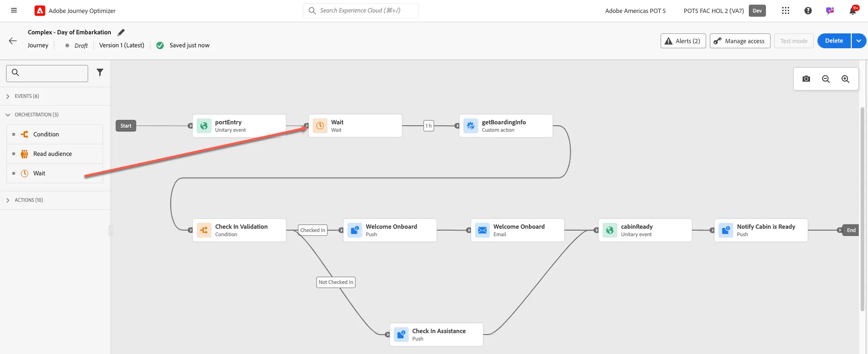Viewport: 868px width, 354px height.
Task: Go back using the left arrow
Action: (x=13, y=41)
